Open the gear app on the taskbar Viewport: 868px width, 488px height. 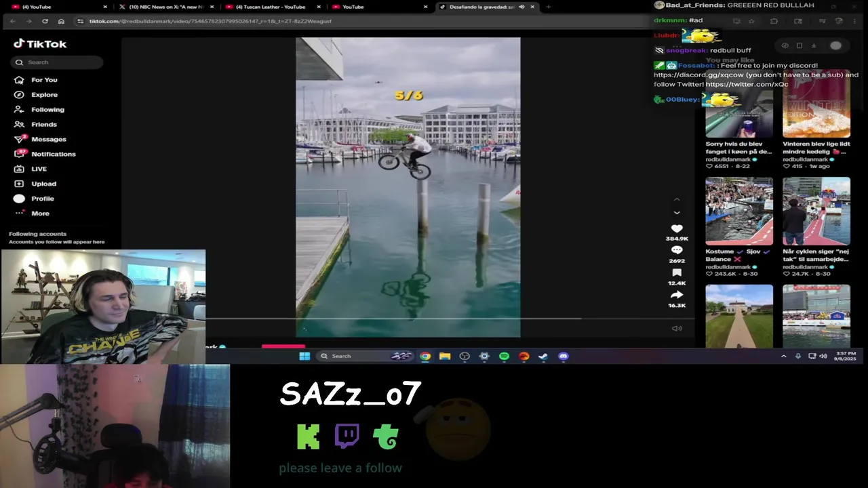(484, 356)
